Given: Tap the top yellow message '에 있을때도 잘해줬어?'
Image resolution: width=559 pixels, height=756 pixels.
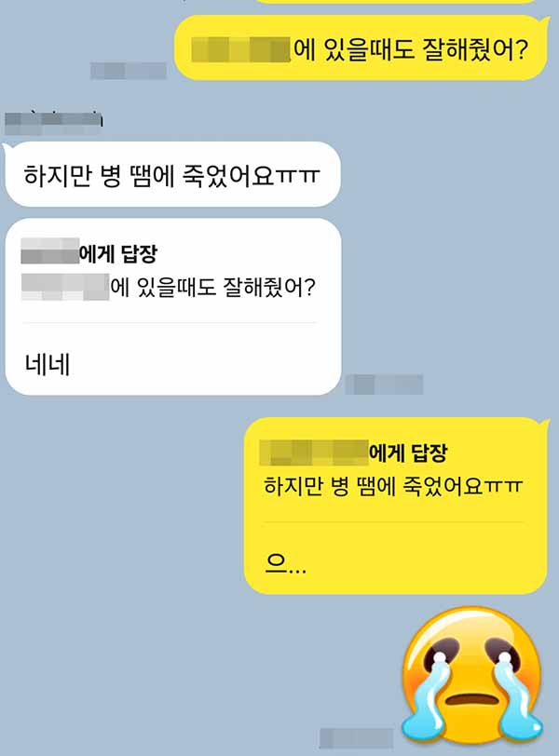Looking at the screenshot, I should pos(361,47).
